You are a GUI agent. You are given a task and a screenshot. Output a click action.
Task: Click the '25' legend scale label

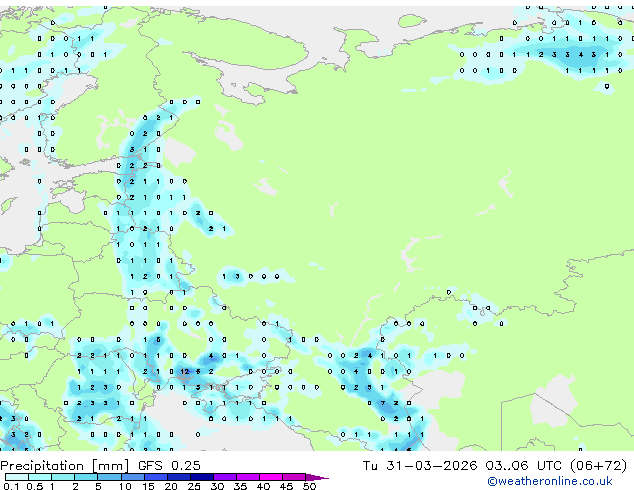pyautogui.click(x=194, y=486)
